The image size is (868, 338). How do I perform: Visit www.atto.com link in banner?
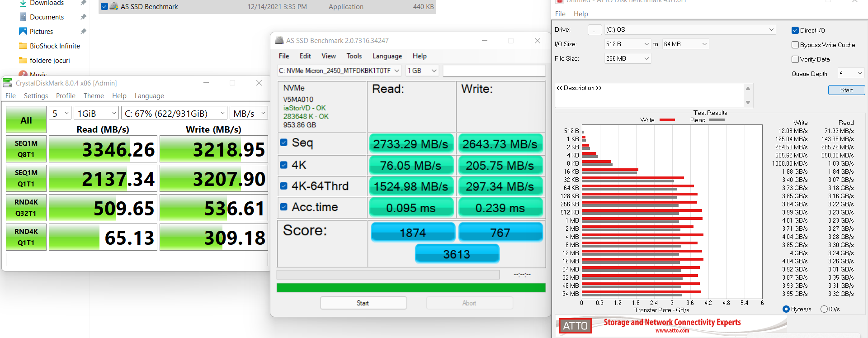(672, 331)
